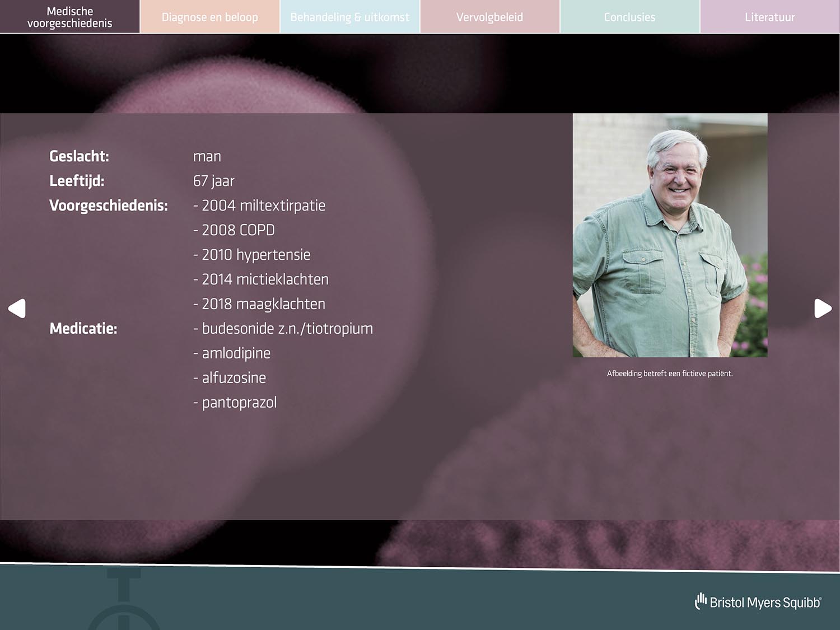The width and height of the screenshot is (840, 630).
Task: Switch to the Diagnose en beloop tab
Action: coord(210,17)
